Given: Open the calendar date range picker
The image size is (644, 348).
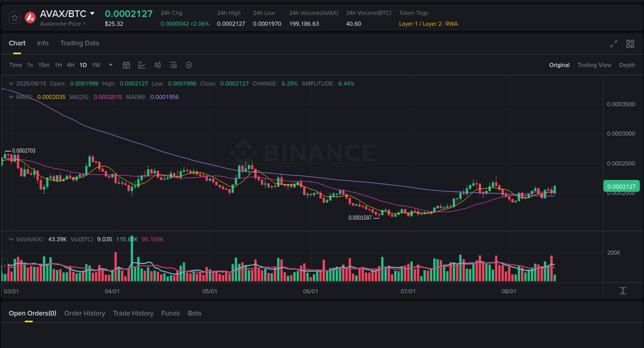Looking at the screenshot, I should (126, 65).
